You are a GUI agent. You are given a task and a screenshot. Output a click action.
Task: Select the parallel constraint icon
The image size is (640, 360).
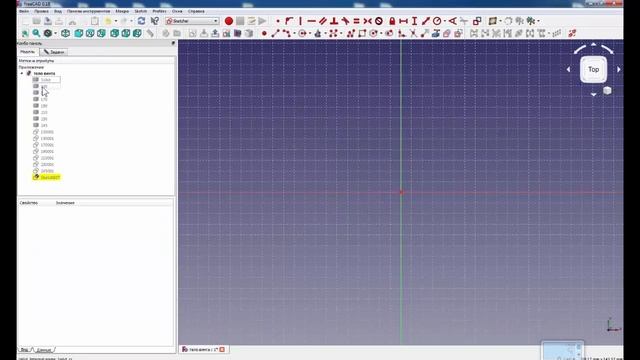[322, 21]
